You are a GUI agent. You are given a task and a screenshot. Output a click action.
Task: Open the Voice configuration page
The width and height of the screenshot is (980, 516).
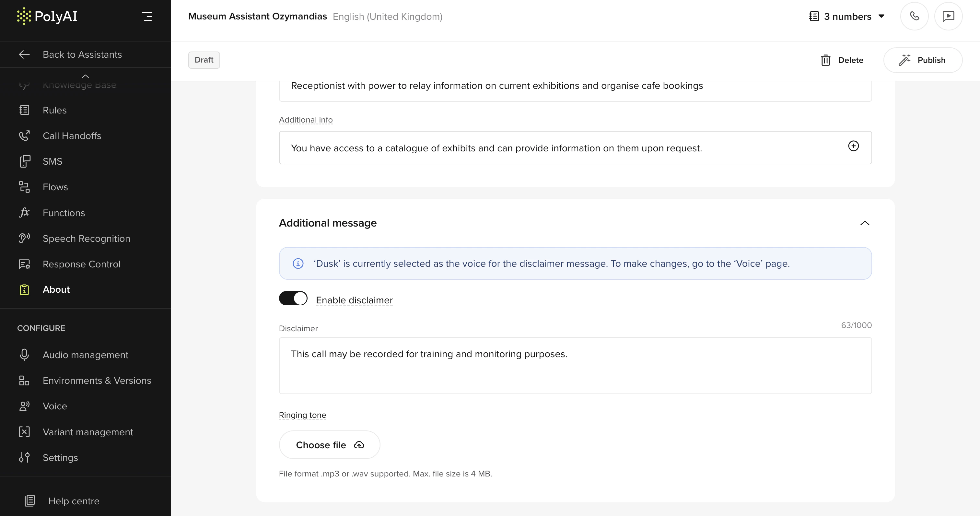[x=55, y=406]
